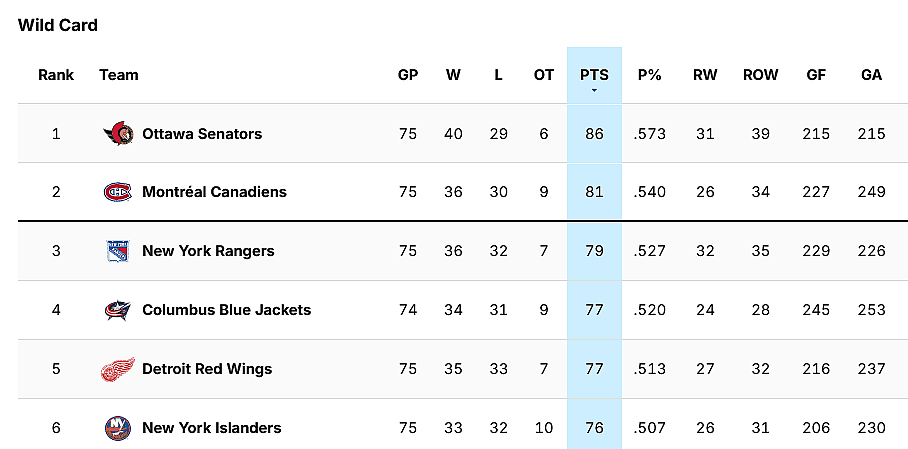Click the Detroit Red Wings logo

[118, 369]
